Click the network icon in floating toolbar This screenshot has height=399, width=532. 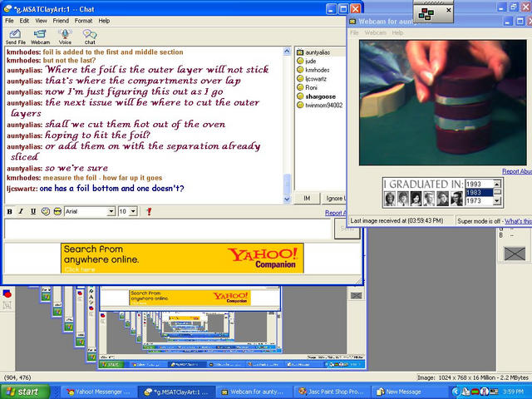point(426,14)
